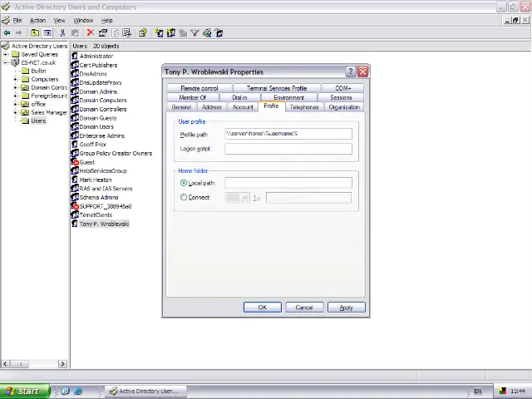The image size is (532, 399).
Task: Click the Users folder icon in tree
Action: (26, 121)
